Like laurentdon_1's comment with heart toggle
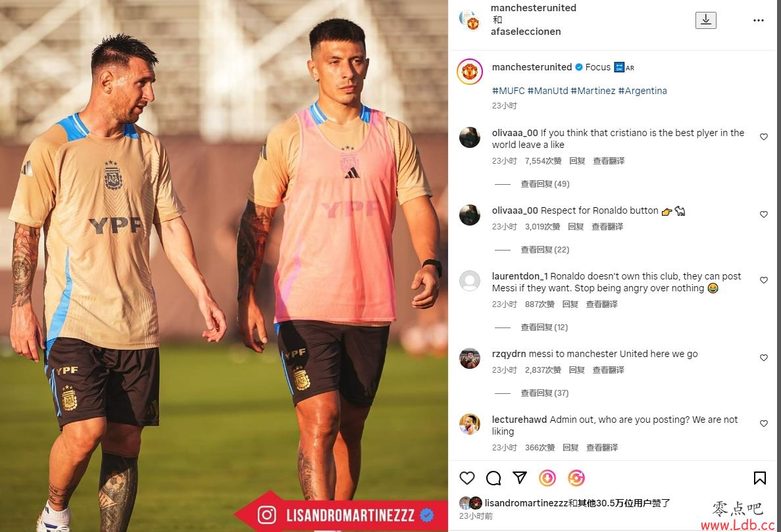781x532 pixels. pyautogui.click(x=764, y=279)
